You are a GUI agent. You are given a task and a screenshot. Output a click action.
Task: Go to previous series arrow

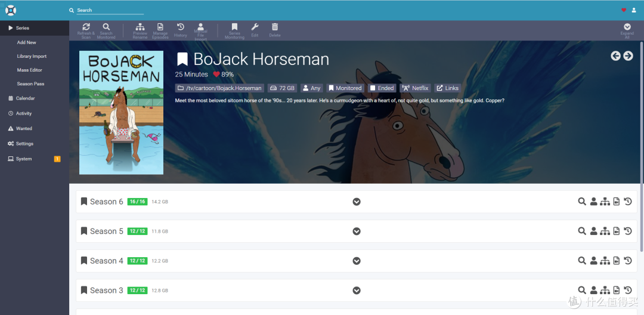coord(615,56)
